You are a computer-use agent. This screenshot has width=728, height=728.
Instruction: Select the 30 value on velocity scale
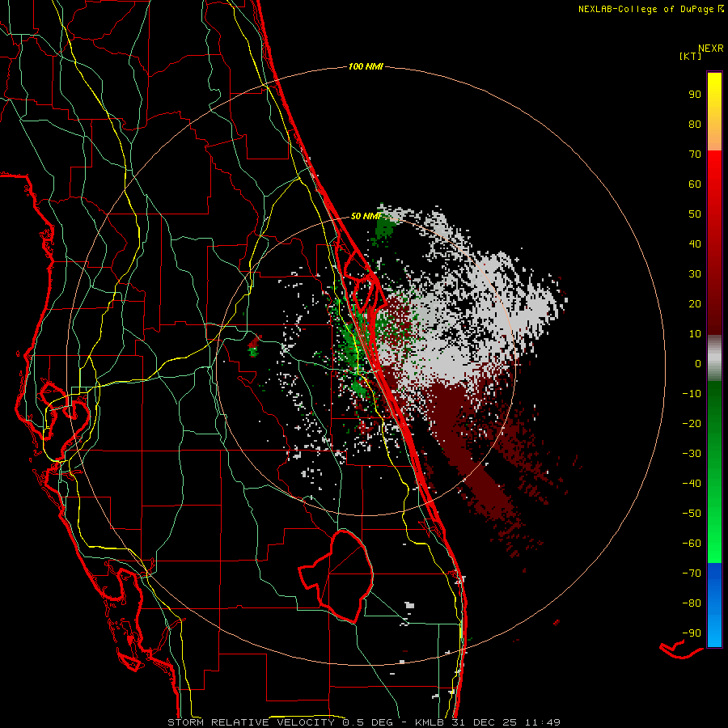(695, 274)
